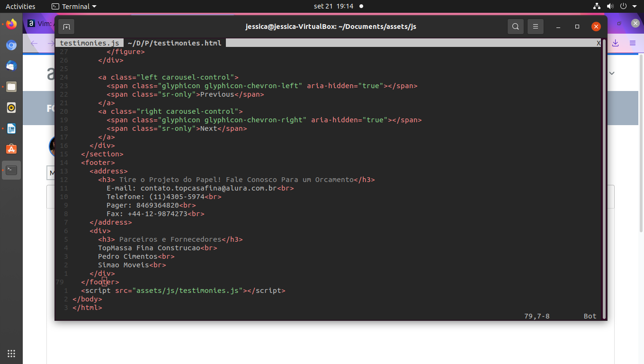Switch to the testimonies.js vim tab
The height and width of the screenshot is (364, 644).
point(89,43)
